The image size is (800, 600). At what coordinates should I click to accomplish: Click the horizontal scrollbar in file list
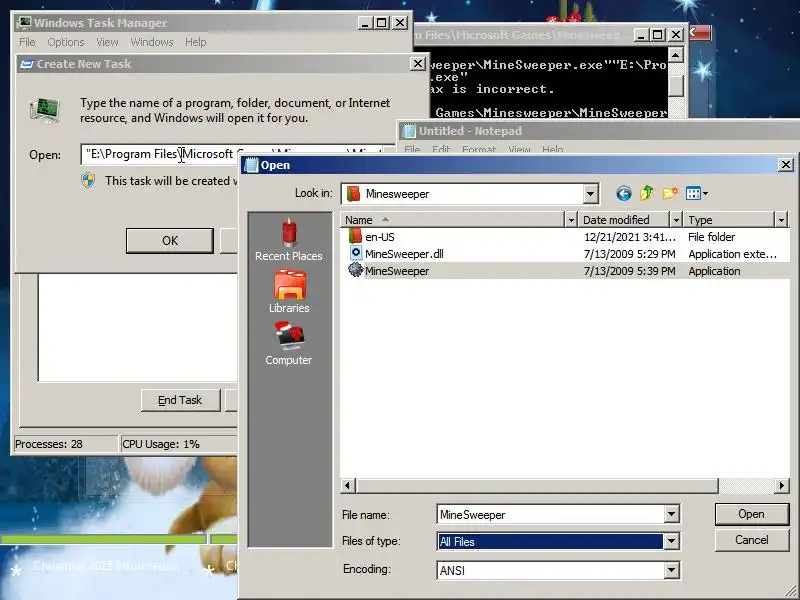537,485
